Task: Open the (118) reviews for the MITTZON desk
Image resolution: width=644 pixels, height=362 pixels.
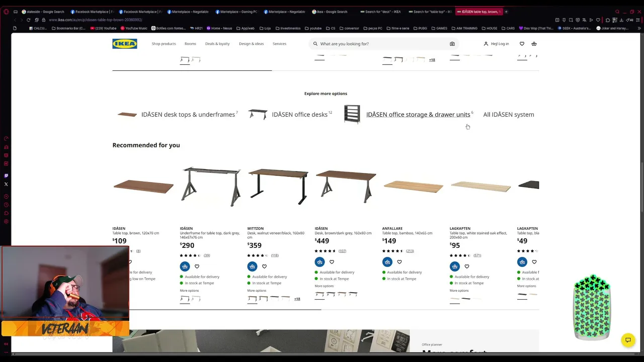Action: (275, 255)
